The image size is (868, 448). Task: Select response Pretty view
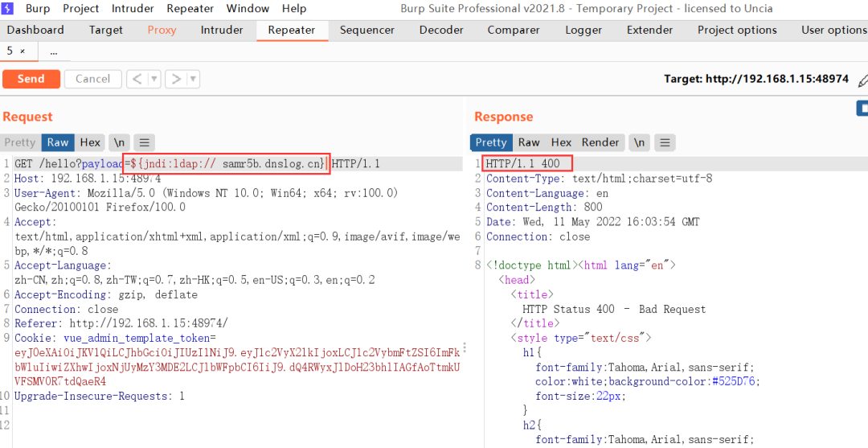coord(491,142)
